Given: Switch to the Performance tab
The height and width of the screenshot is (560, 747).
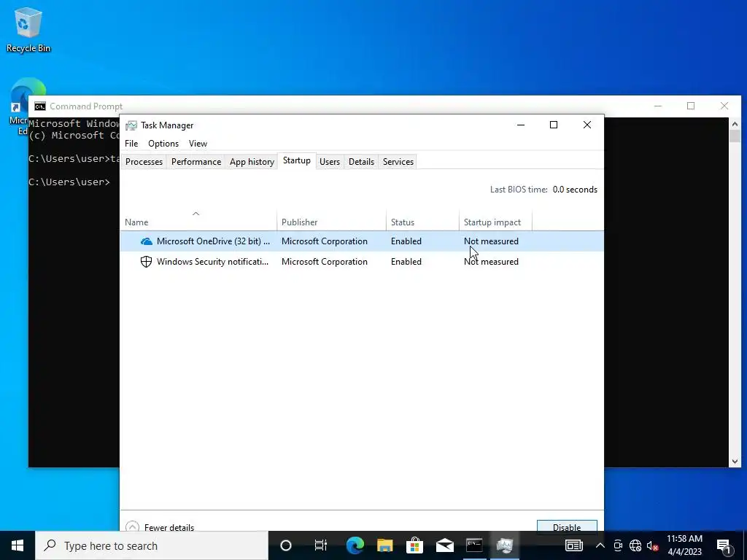Looking at the screenshot, I should click(196, 162).
